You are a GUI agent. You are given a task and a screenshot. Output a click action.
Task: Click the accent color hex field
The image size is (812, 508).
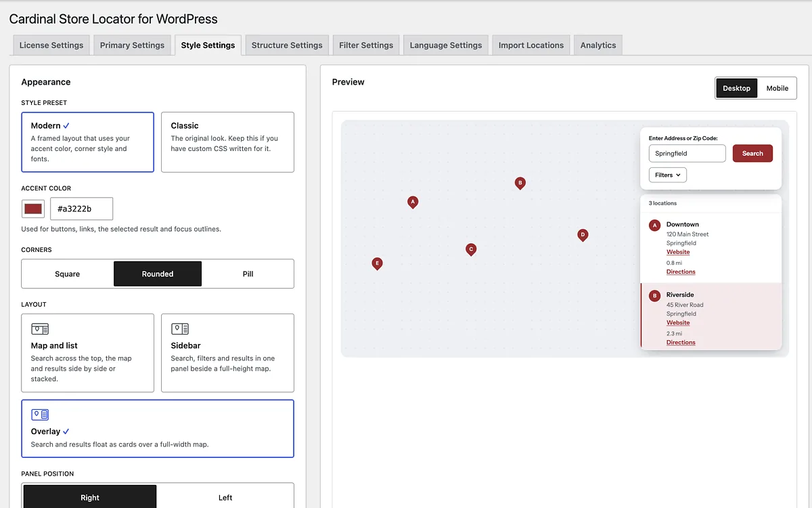pos(82,209)
